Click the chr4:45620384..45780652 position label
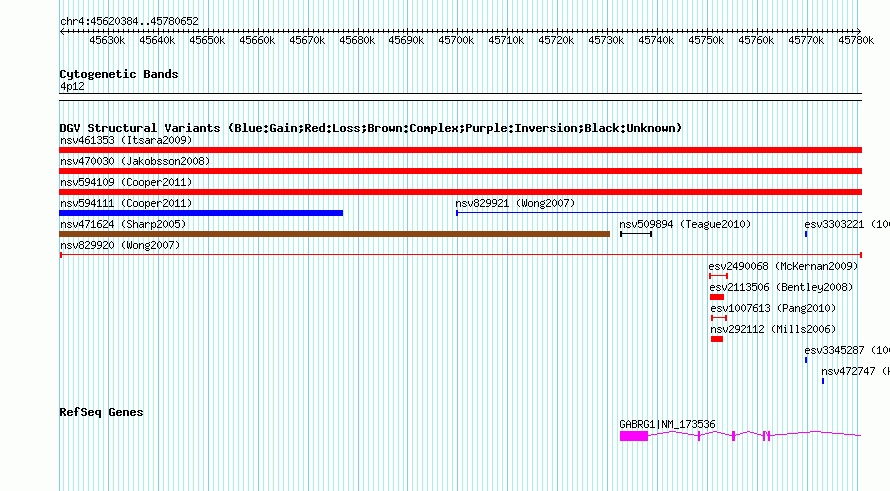This screenshot has width=890, height=491. pyautogui.click(x=129, y=22)
